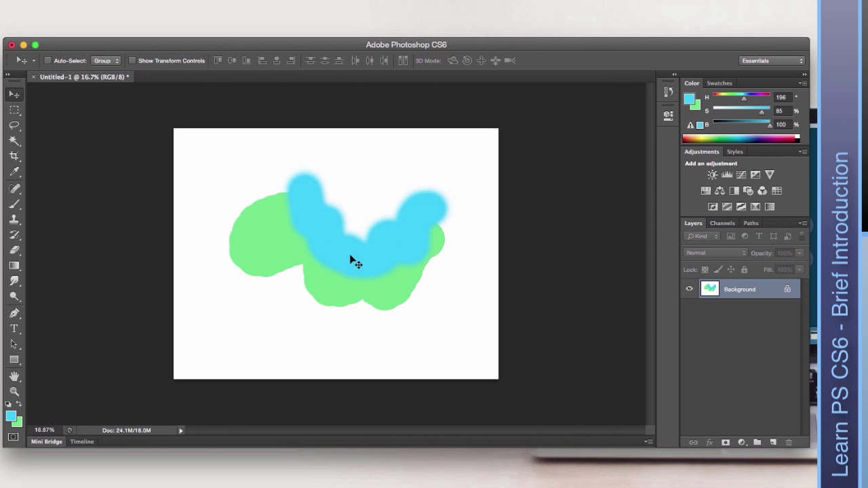The width and height of the screenshot is (868, 488).
Task: Swap foreground and background colors
Action: tap(19, 404)
